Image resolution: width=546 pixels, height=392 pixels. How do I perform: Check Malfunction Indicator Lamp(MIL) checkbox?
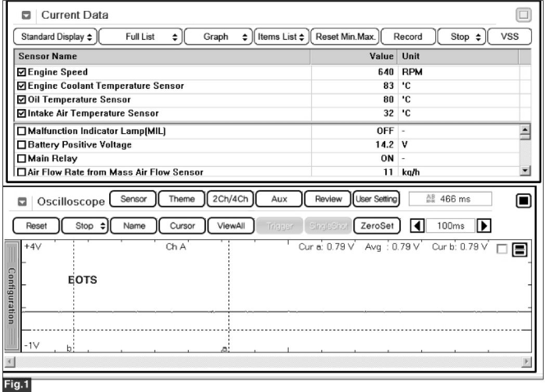click(x=22, y=131)
